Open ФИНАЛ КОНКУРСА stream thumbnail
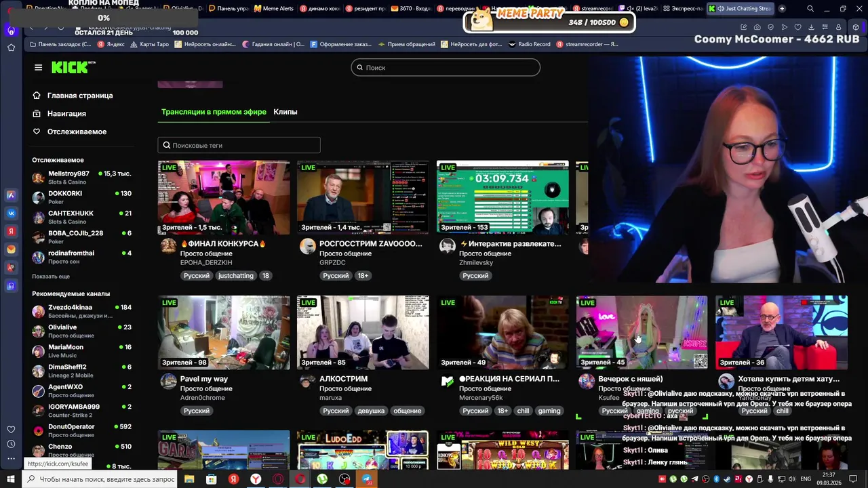The height and width of the screenshot is (488, 868). [x=224, y=197]
